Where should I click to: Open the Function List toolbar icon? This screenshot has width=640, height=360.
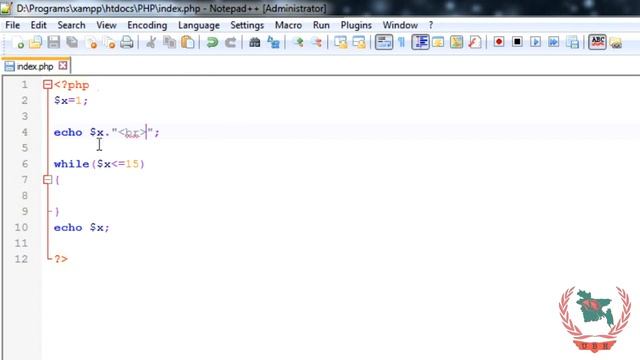tap(475, 42)
